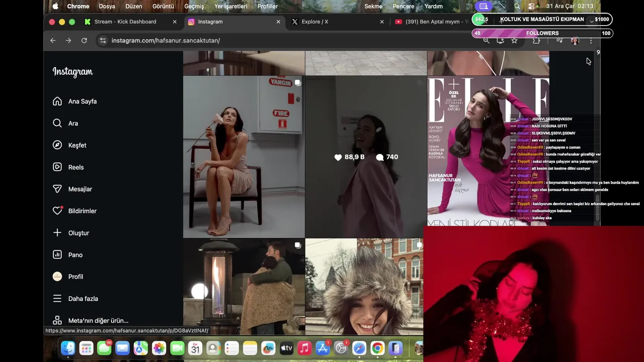
Task: Open Messages in the Dock
Action: click(x=104, y=348)
